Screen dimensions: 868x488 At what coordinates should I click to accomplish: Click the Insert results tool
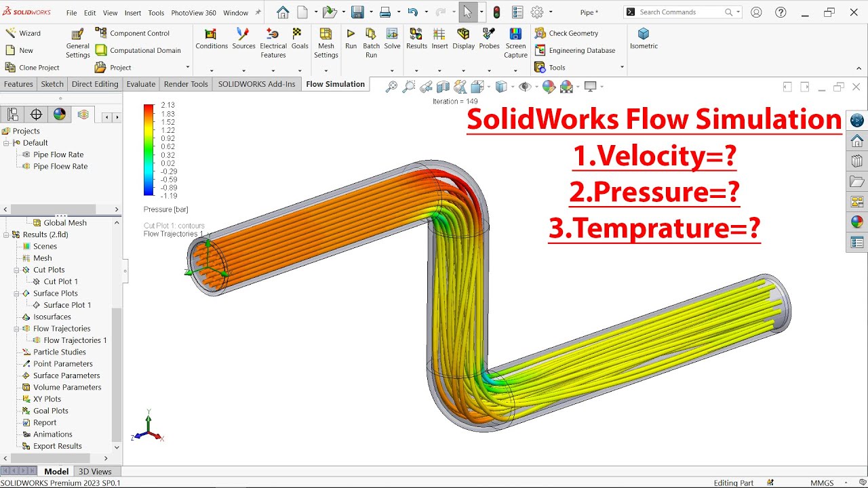[x=439, y=39]
